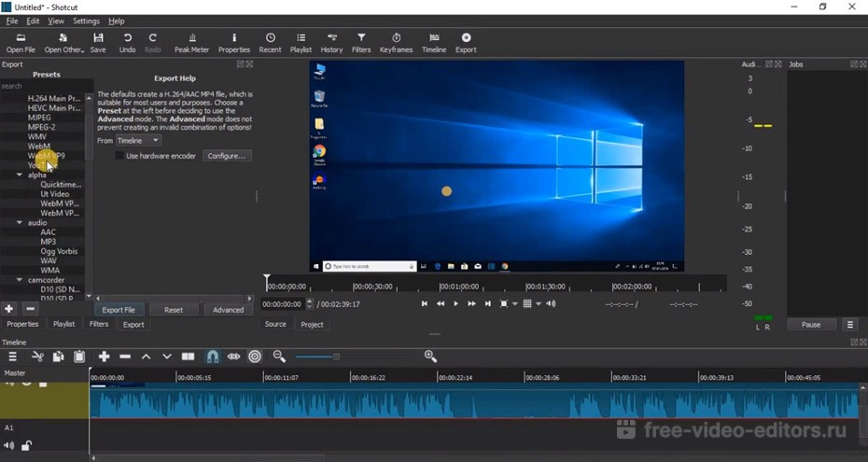Adjust the timeline zoom slider
Viewport: 868px width, 462px height.
click(x=336, y=357)
